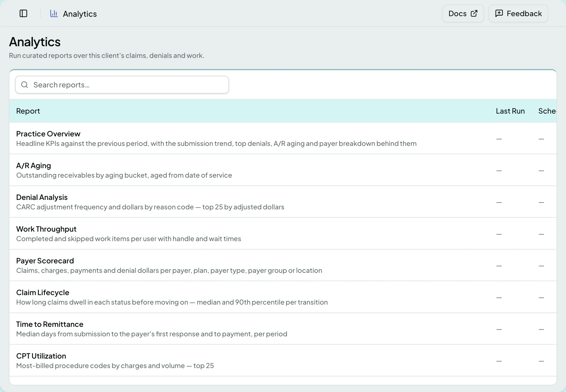Click 'Claims, charges, payments' description text
566x392 pixels.
point(169,270)
